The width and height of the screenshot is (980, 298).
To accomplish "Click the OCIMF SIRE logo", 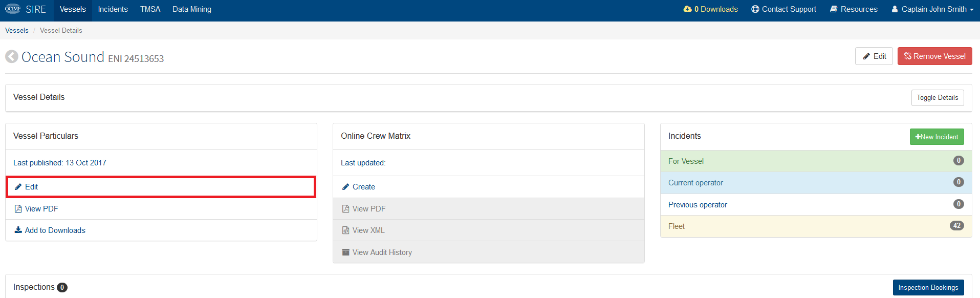I will pyautogui.click(x=26, y=9).
